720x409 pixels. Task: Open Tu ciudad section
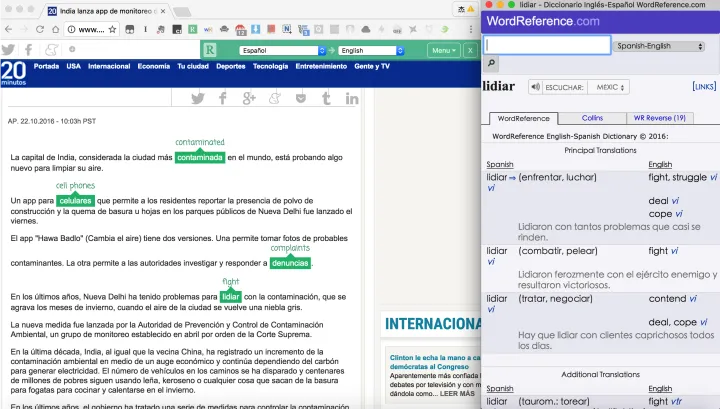point(193,66)
